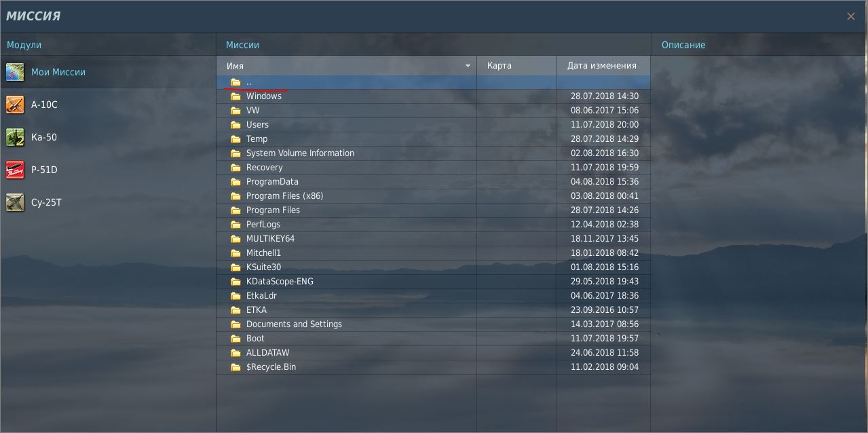Click the $Recycle.Bin folder icon
868x433 pixels.
235,367
